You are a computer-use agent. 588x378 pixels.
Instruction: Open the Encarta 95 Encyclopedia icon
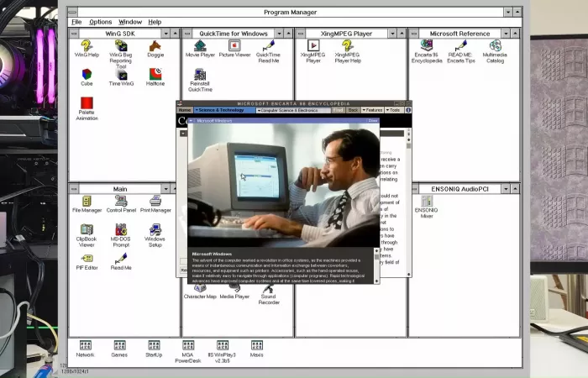click(427, 45)
